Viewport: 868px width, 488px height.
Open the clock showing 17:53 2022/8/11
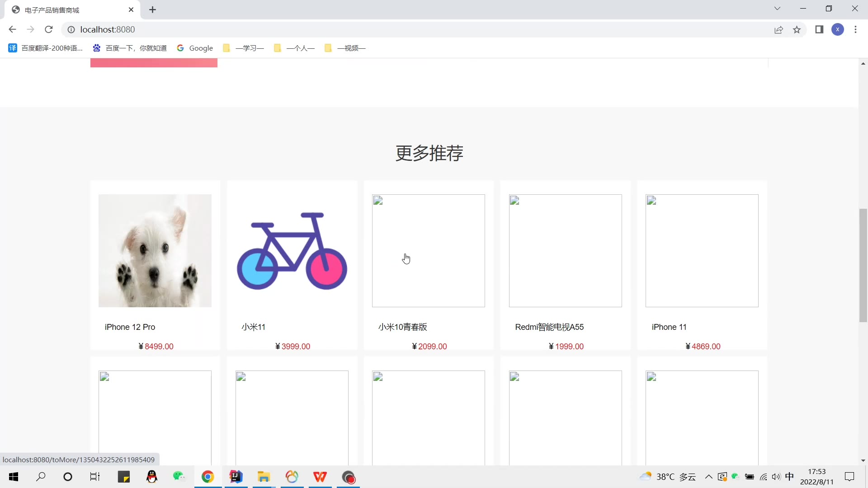pyautogui.click(x=817, y=477)
